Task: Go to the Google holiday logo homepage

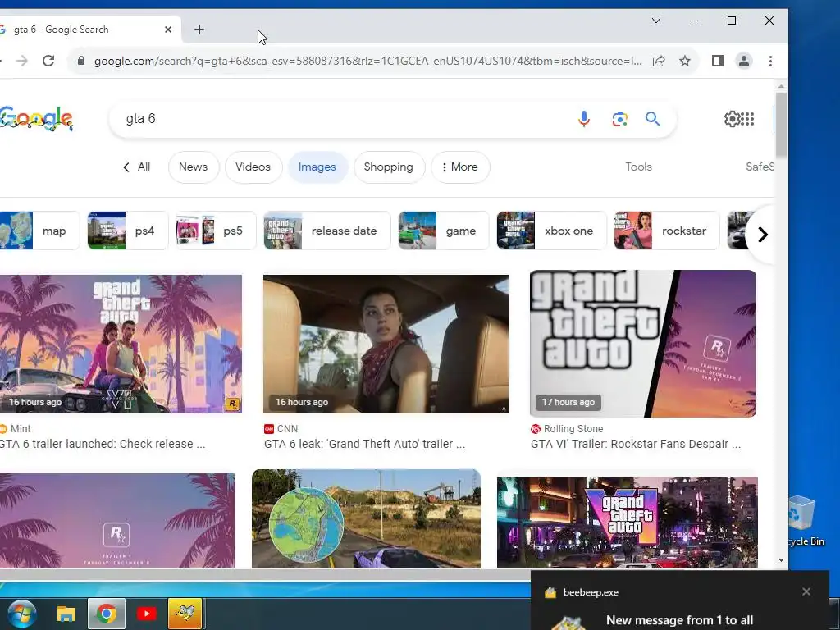Action: coord(36,118)
